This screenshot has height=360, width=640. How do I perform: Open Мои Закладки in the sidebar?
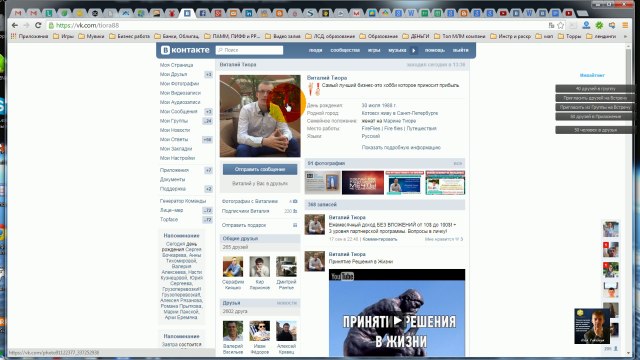[176, 149]
